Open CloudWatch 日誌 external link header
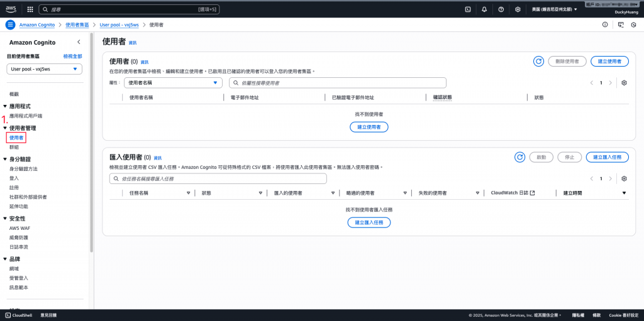The height and width of the screenshot is (321, 644). click(513, 193)
